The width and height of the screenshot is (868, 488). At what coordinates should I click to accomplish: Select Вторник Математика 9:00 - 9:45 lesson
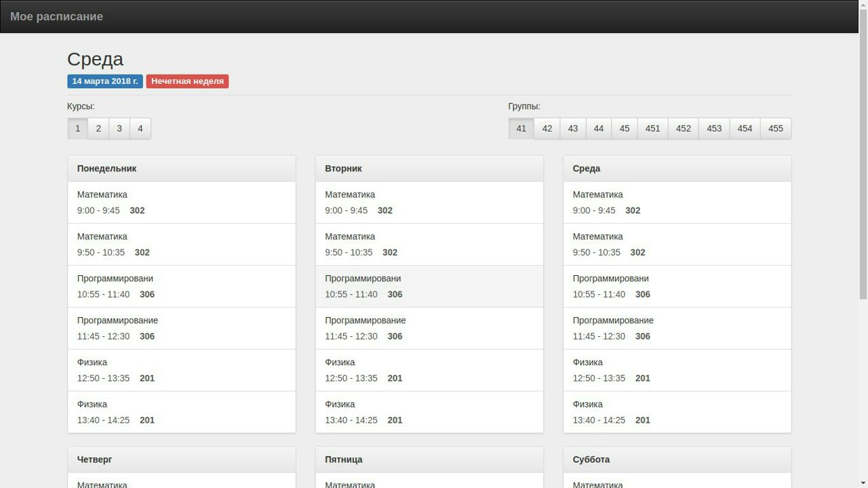pyautogui.click(x=429, y=203)
